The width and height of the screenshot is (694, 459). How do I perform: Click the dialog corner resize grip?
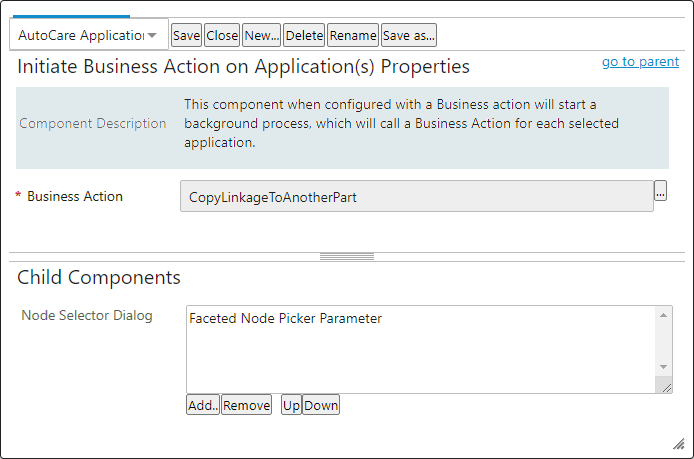[678, 444]
